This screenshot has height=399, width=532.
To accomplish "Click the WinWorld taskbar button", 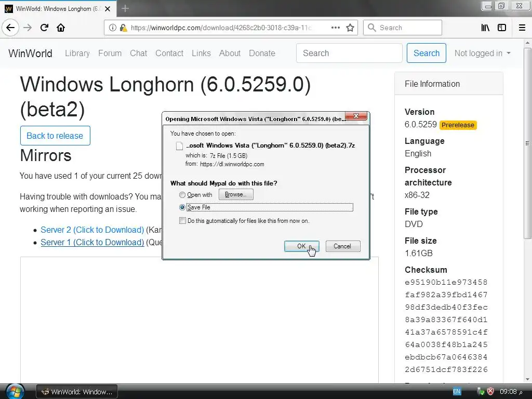I will click(77, 392).
